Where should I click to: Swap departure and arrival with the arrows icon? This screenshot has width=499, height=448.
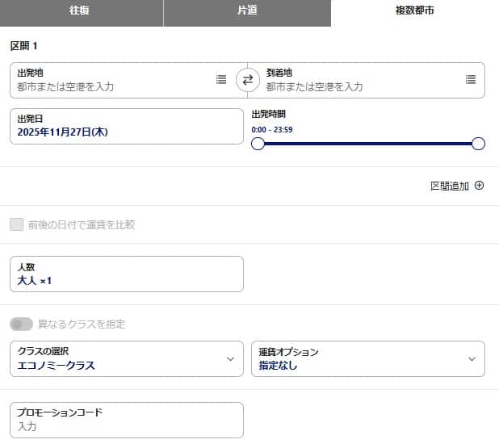[x=248, y=80]
